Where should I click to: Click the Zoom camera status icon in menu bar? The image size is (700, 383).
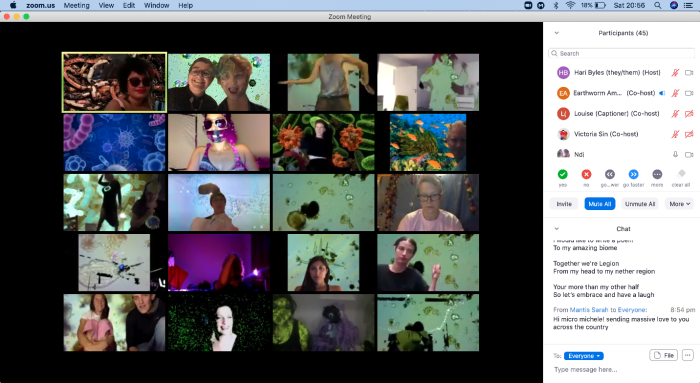click(528, 5)
